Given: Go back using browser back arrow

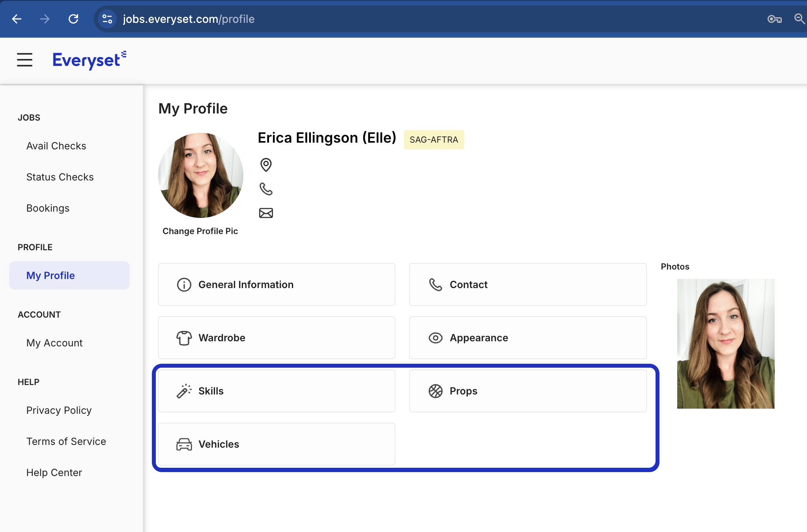Looking at the screenshot, I should coord(17,19).
